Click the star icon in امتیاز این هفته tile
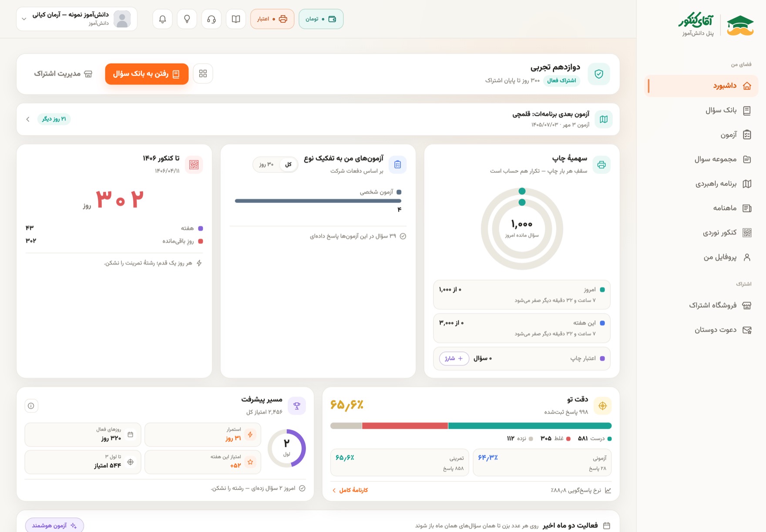The width and height of the screenshot is (766, 532). click(250, 462)
